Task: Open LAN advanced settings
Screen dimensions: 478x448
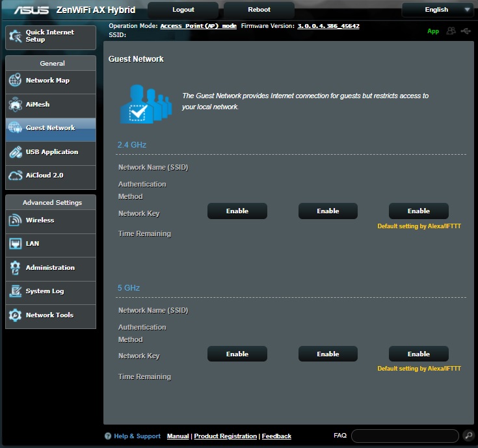Action: pyautogui.click(x=51, y=244)
